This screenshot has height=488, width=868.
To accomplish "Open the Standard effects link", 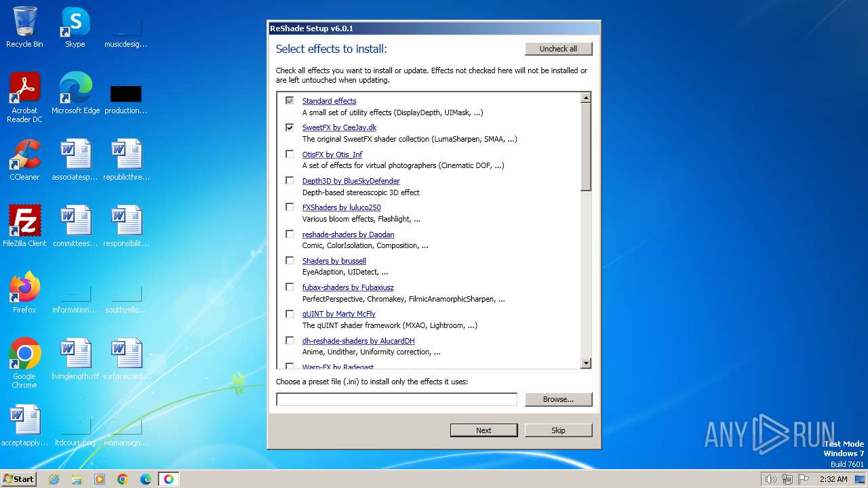I will point(329,101).
